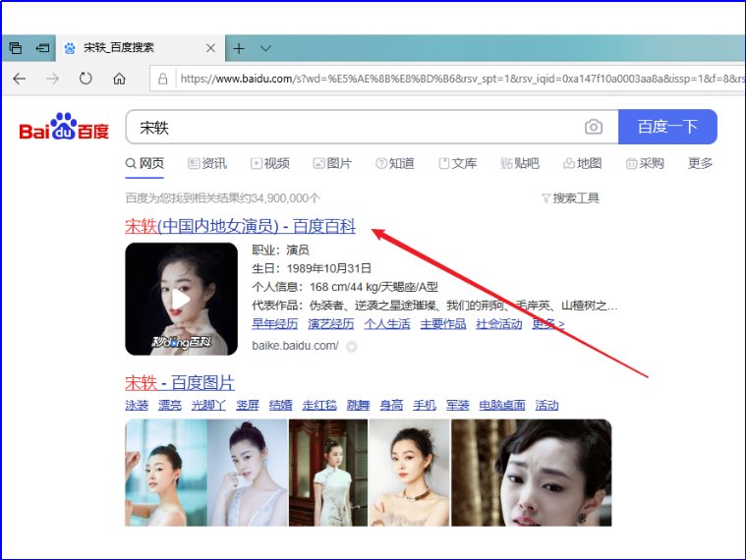This screenshot has width=746, height=560.
Task: Expand 搜索工具 filter options
Action: 570,198
